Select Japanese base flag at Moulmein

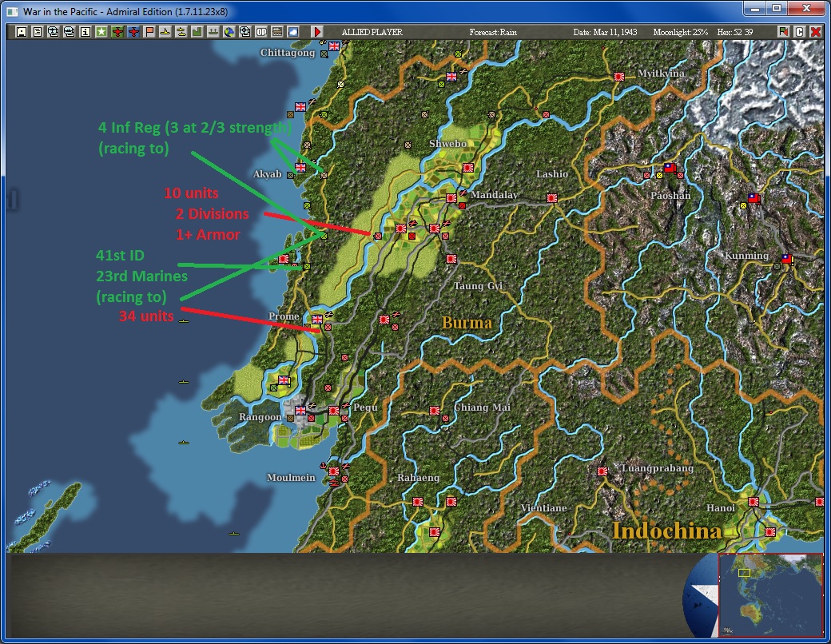point(333,471)
